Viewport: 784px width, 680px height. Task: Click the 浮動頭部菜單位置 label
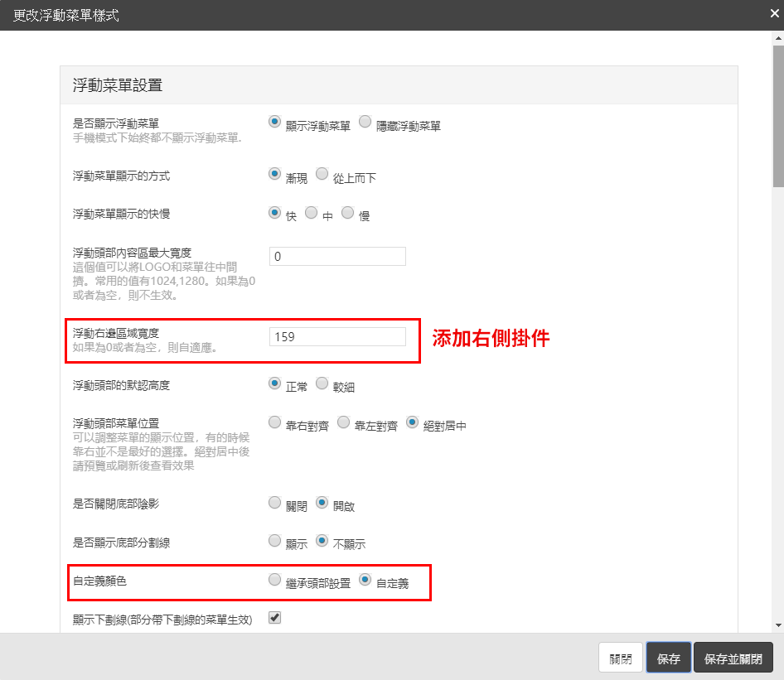coord(115,423)
